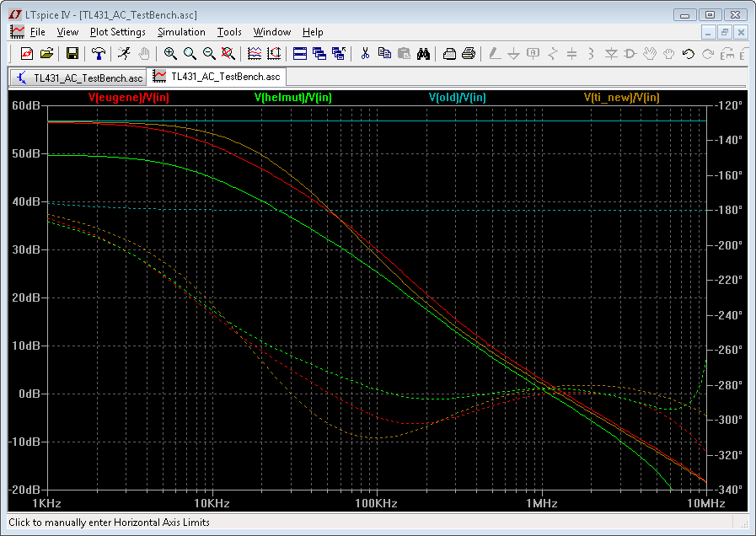The image size is (756, 536).
Task: Click the V(helmut)/V(in) trace label
Action: pyautogui.click(x=292, y=98)
